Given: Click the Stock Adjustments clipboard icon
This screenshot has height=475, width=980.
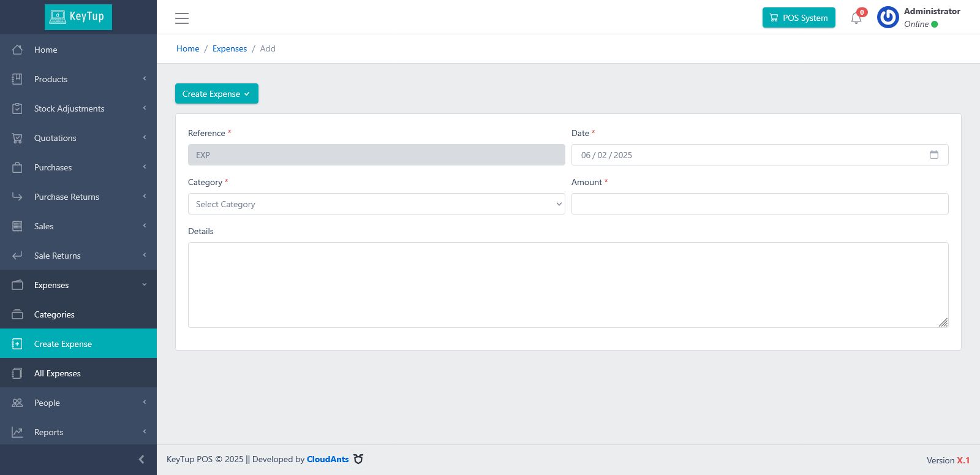Looking at the screenshot, I should (17, 108).
